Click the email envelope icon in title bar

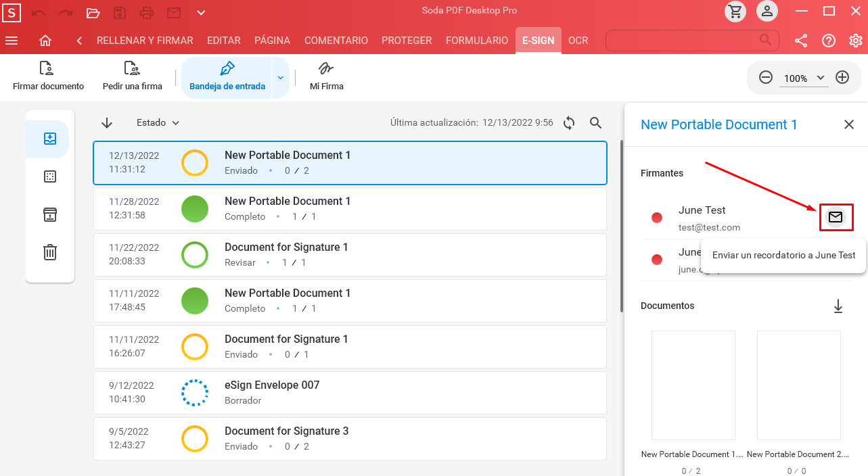(174, 12)
